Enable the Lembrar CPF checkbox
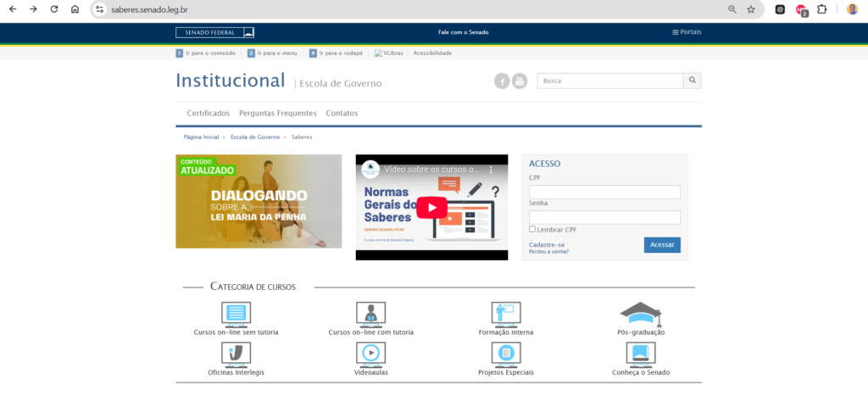Screen dimensions: 868x407 click(532, 229)
